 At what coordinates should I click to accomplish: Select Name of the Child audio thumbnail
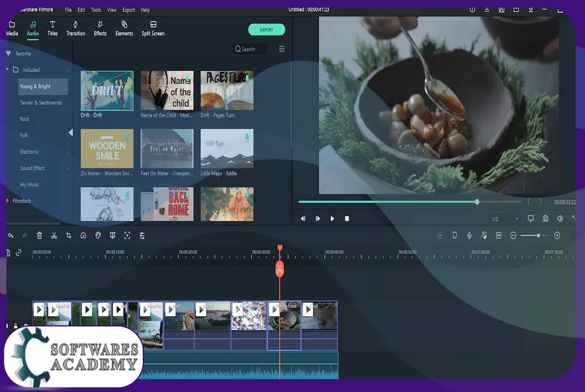[x=167, y=91]
